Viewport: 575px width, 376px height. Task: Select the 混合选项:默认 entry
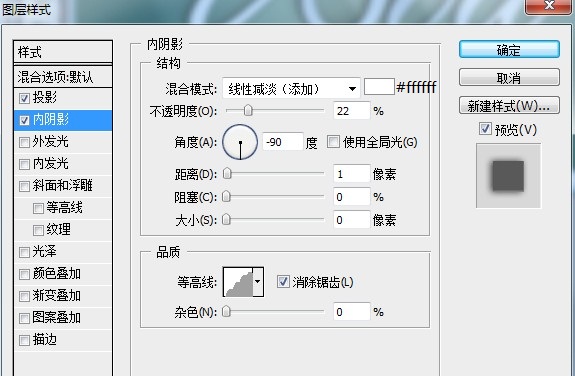click(x=63, y=77)
